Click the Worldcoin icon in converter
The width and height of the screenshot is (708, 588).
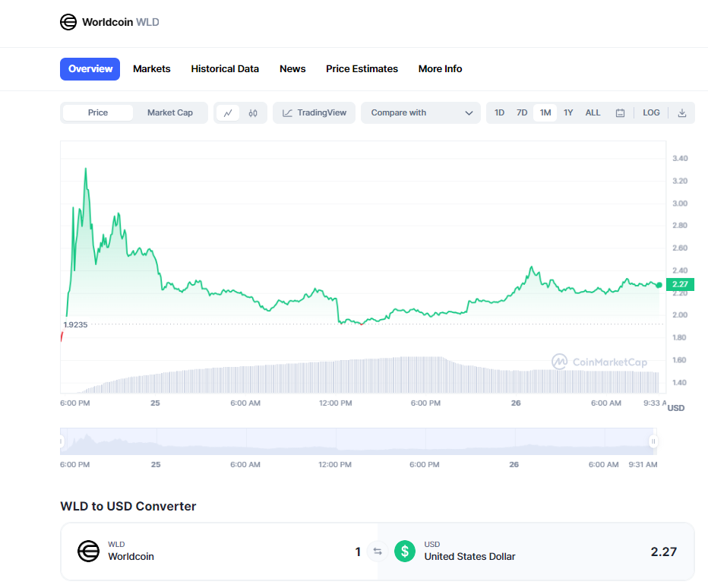[88, 551]
